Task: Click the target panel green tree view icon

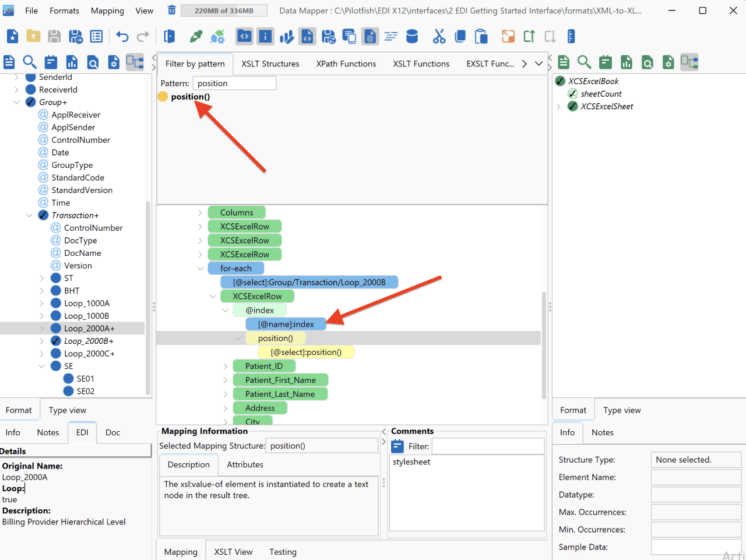Action: [x=689, y=62]
